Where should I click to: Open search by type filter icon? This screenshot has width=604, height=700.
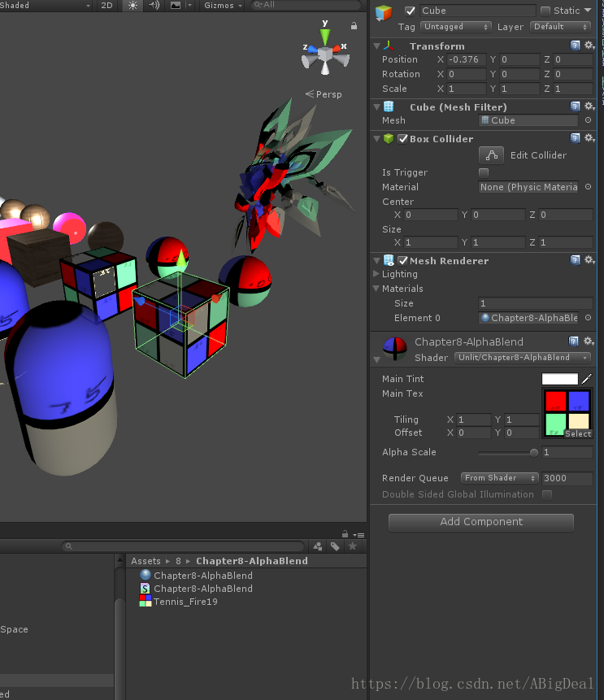tap(318, 546)
